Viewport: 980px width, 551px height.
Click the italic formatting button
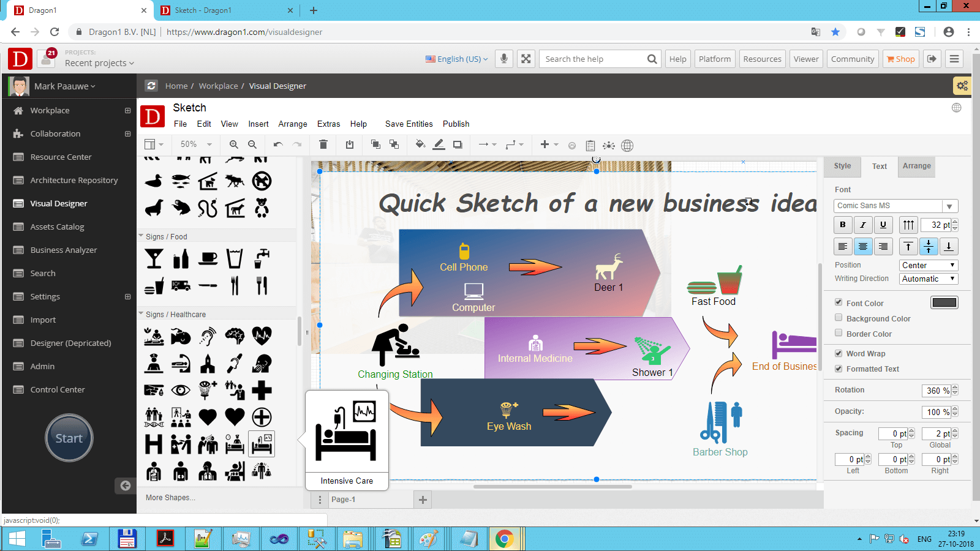[x=863, y=225]
